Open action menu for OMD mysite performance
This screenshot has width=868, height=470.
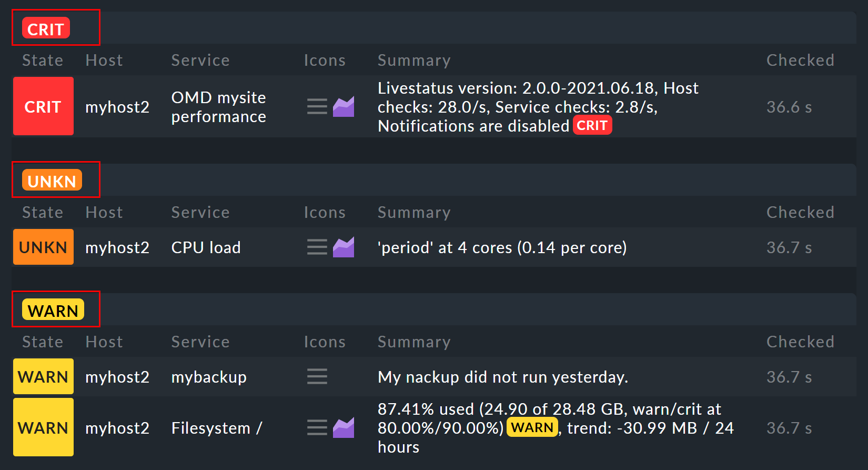(317, 107)
